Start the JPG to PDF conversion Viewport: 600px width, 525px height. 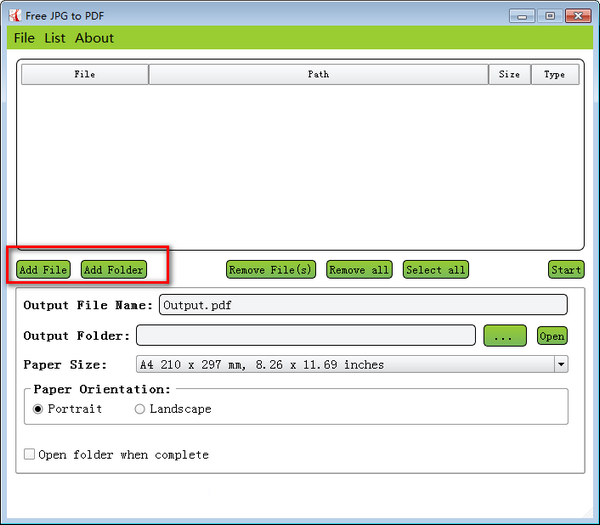566,270
